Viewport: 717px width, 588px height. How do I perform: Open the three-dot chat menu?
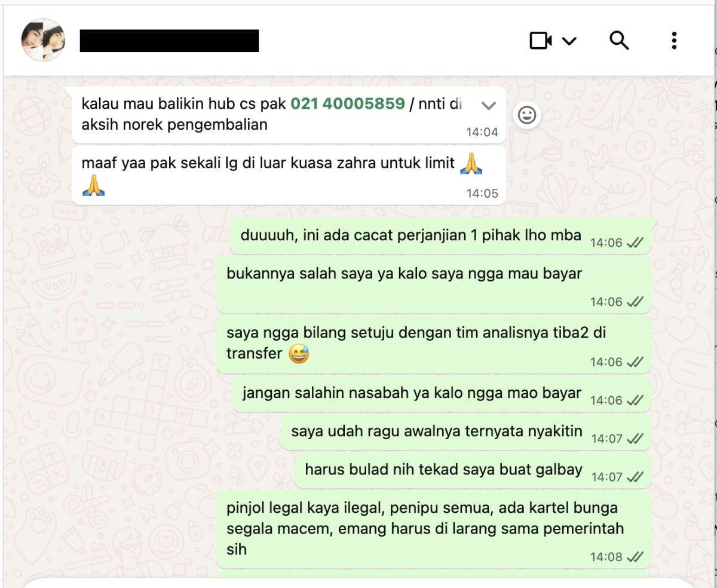[673, 41]
